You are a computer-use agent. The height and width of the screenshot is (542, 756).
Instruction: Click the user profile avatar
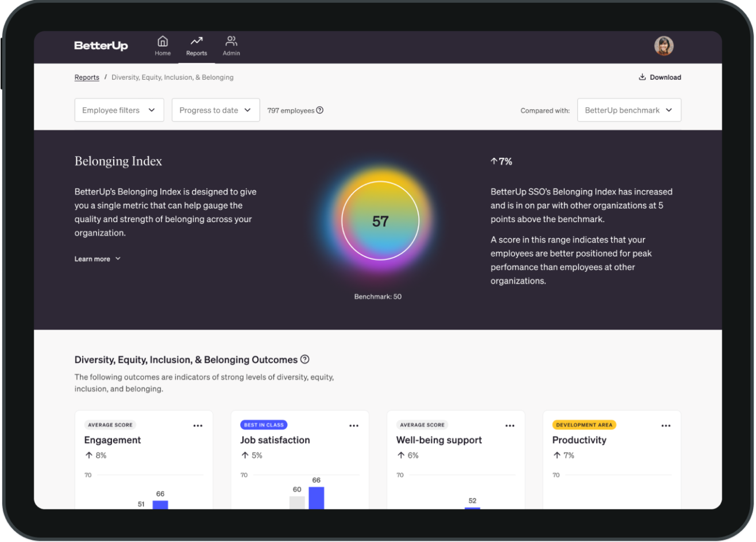click(x=664, y=46)
